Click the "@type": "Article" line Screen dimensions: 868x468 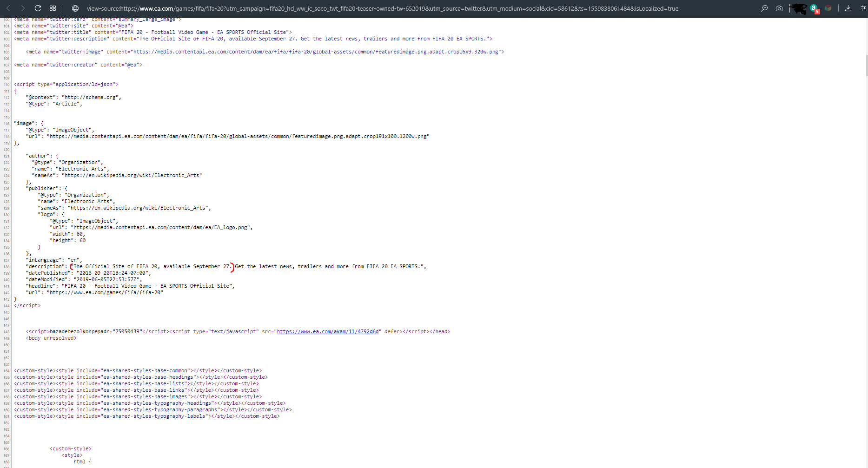pos(54,104)
